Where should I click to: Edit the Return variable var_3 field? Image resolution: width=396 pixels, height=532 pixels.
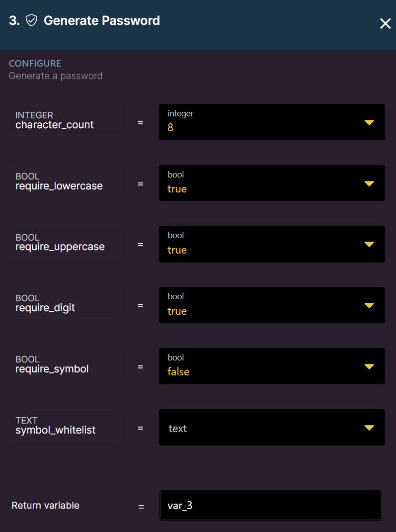point(270,506)
